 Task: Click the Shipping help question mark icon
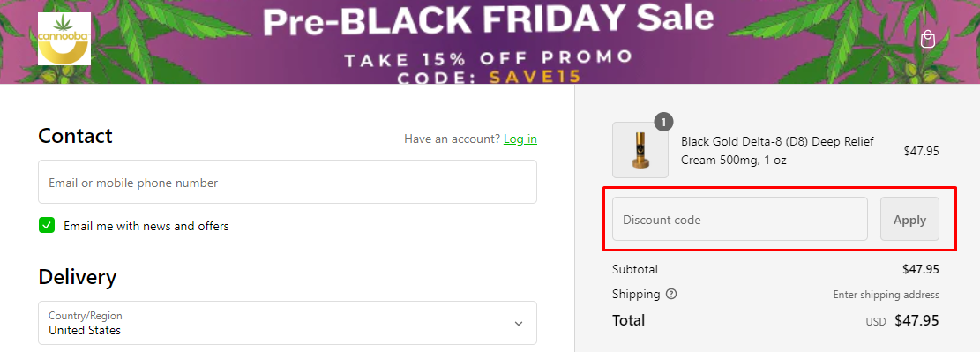[671, 294]
